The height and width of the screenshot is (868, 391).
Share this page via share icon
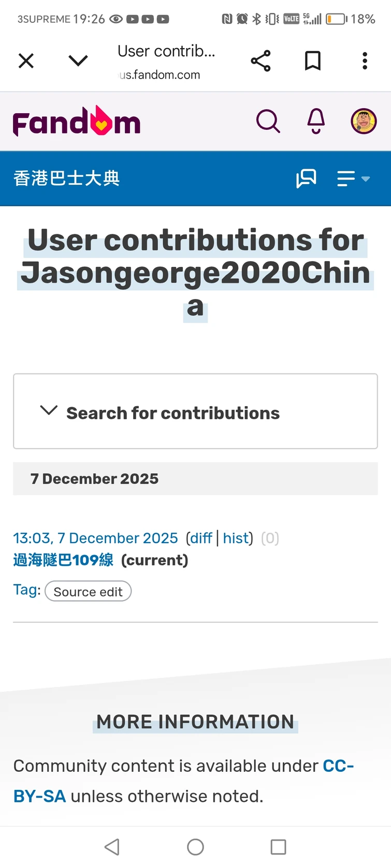260,61
